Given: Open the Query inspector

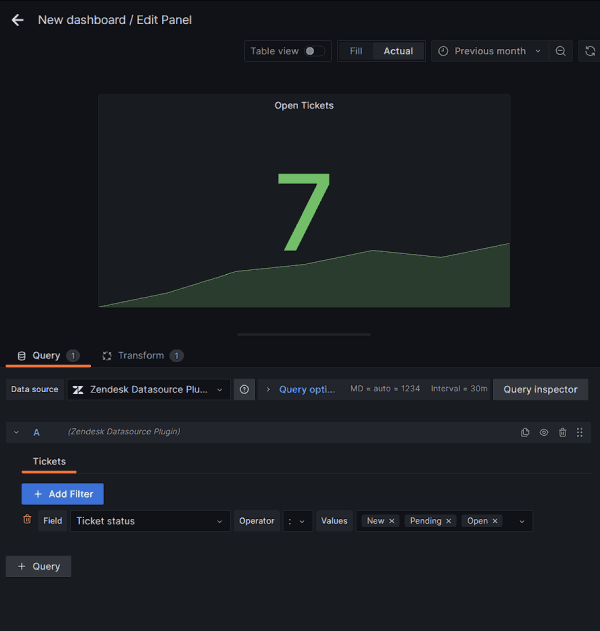Looking at the screenshot, I should pos(540,389).
